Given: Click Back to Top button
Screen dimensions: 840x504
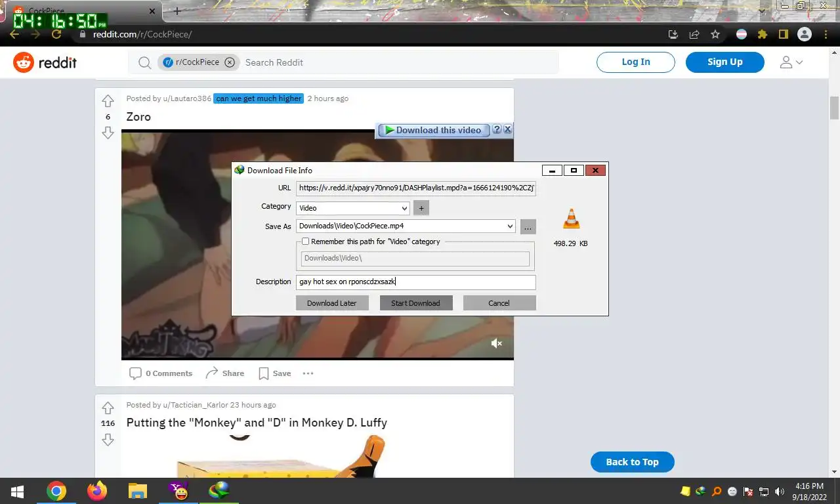Looking at the screenshot, I should 633,462.
